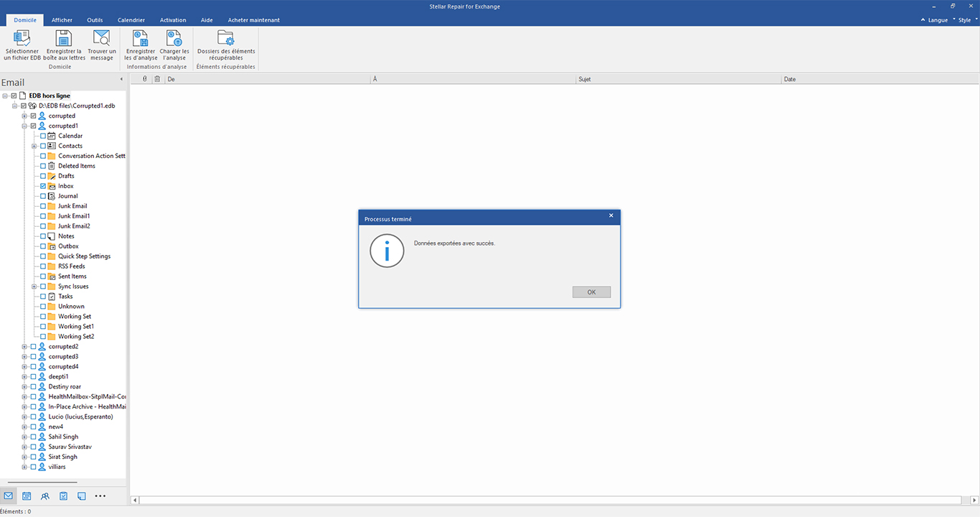
Task: Click the Sent Items folder icon
Action: pos(52,276)
